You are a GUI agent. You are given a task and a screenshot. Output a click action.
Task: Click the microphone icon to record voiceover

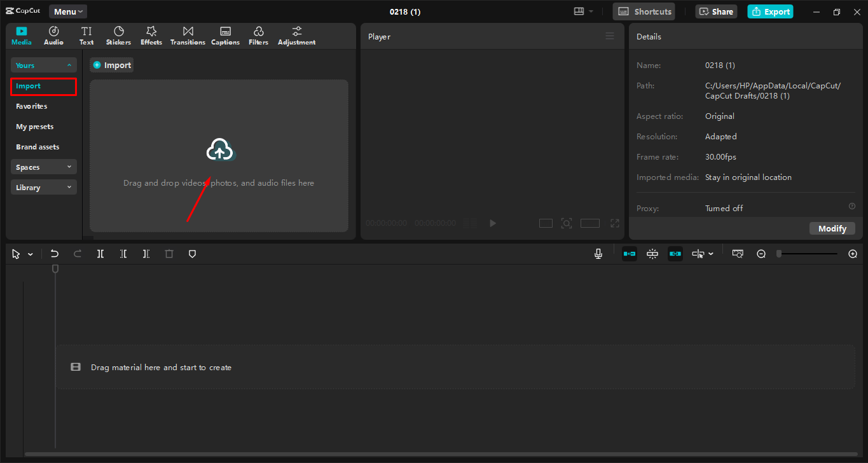tap(598, 253)
